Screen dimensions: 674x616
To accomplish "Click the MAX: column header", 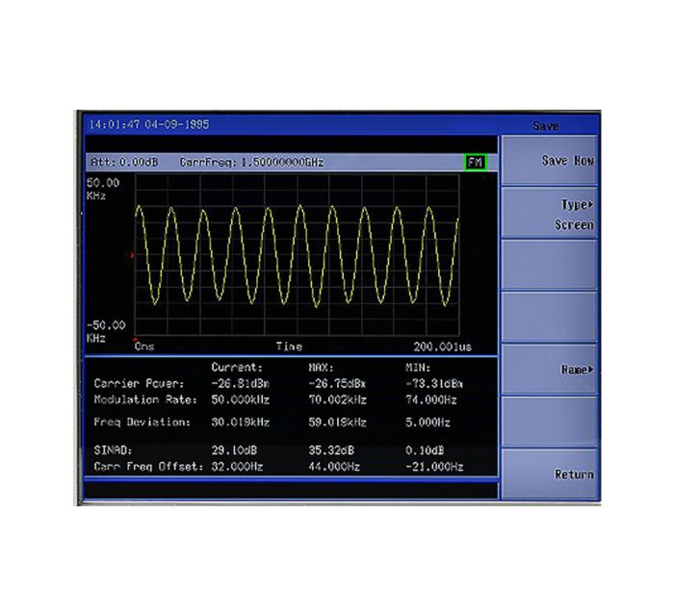I will (321, 368).
